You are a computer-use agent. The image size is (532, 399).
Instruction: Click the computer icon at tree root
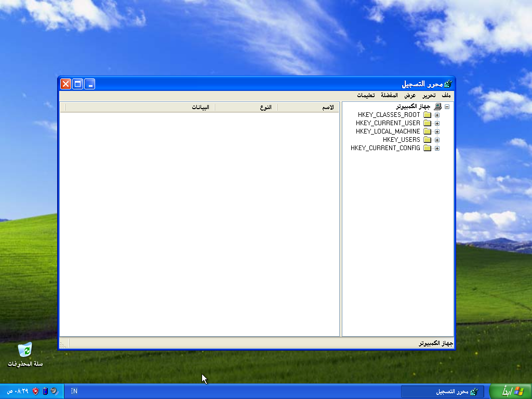pos(437,107)
